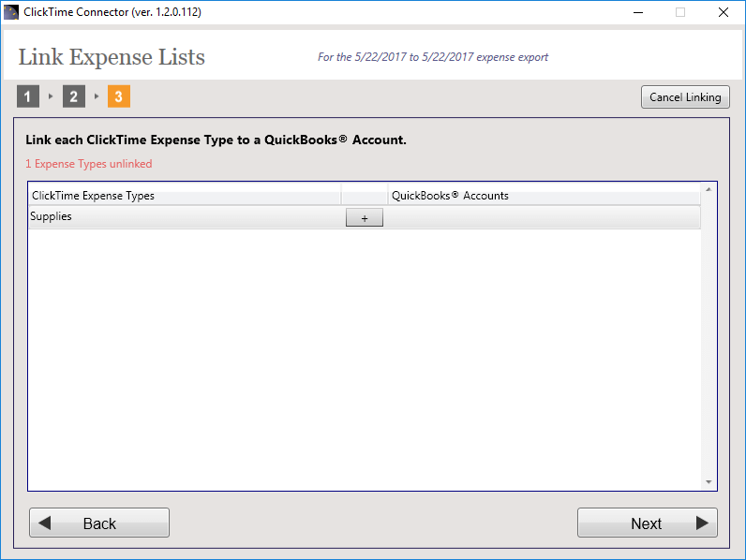Click the plus button next to Supplies

click(x=364, y=217)
